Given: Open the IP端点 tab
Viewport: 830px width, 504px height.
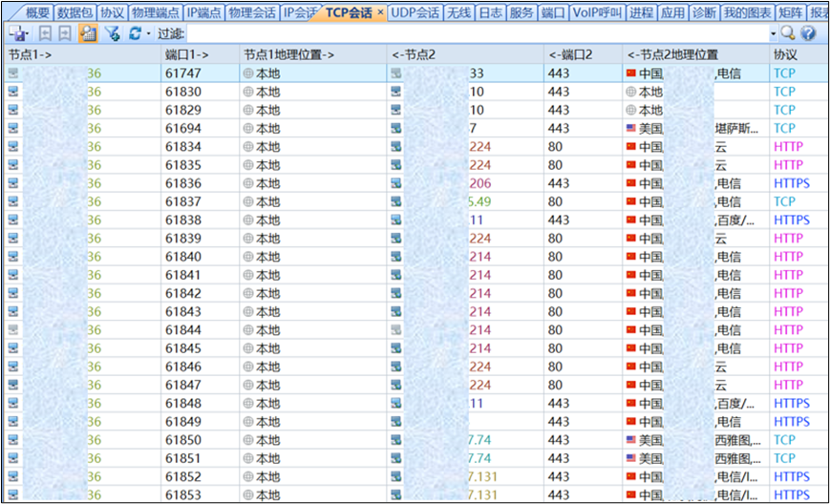Looking at the screenshot, I should coord(203,12).
